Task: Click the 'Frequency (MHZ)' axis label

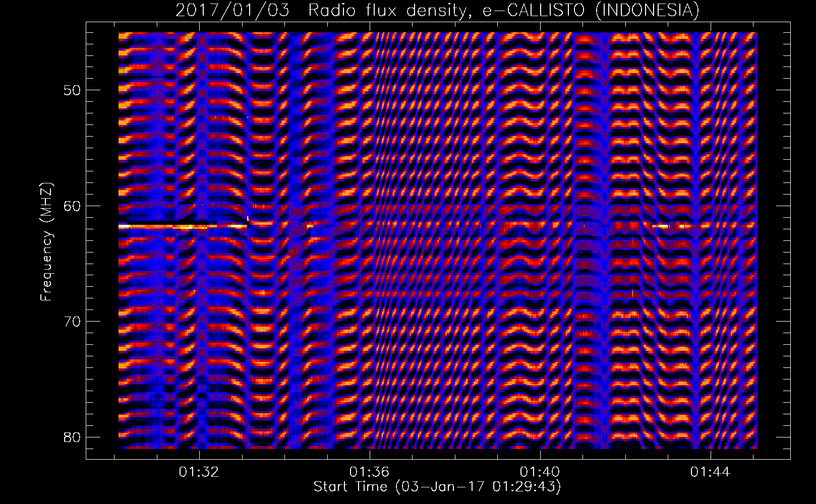Action: [x=46, y=241]
